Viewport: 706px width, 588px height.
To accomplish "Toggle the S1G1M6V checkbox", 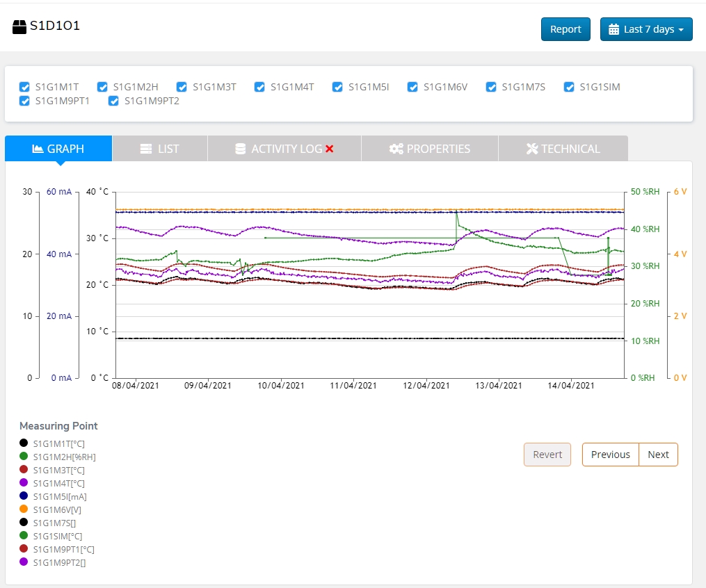I will (412, 87).
